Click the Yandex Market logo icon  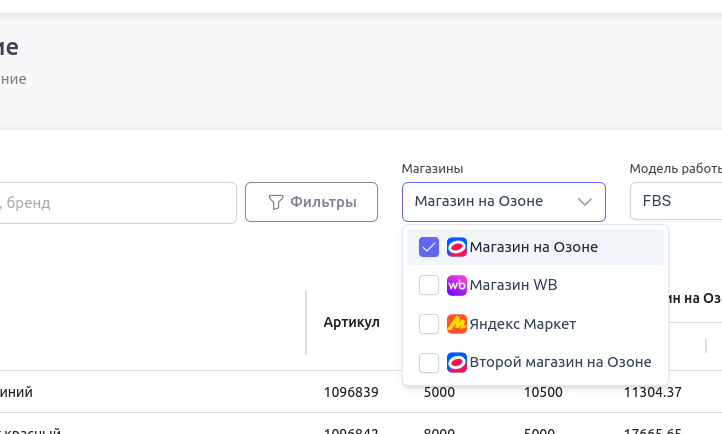click(457, 324)
